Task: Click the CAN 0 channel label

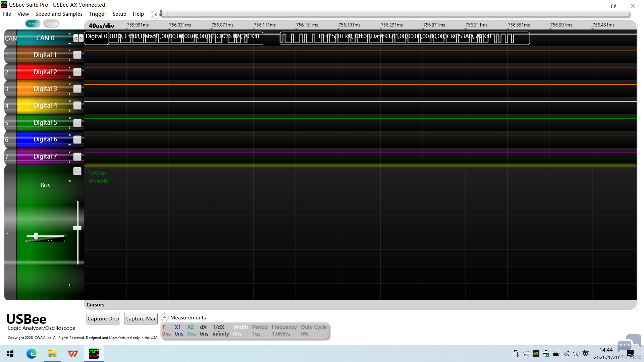Action: coord(45,38)
